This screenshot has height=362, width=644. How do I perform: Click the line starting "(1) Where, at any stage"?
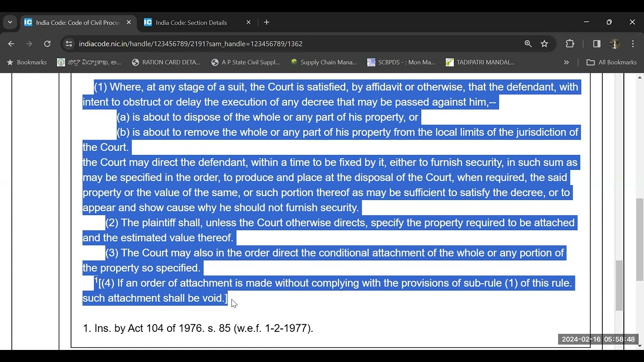(x=336, y=87)
